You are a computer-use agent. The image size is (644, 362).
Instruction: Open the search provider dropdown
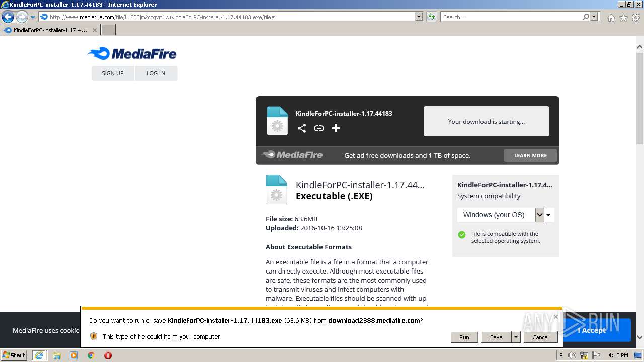pos(595,17)
